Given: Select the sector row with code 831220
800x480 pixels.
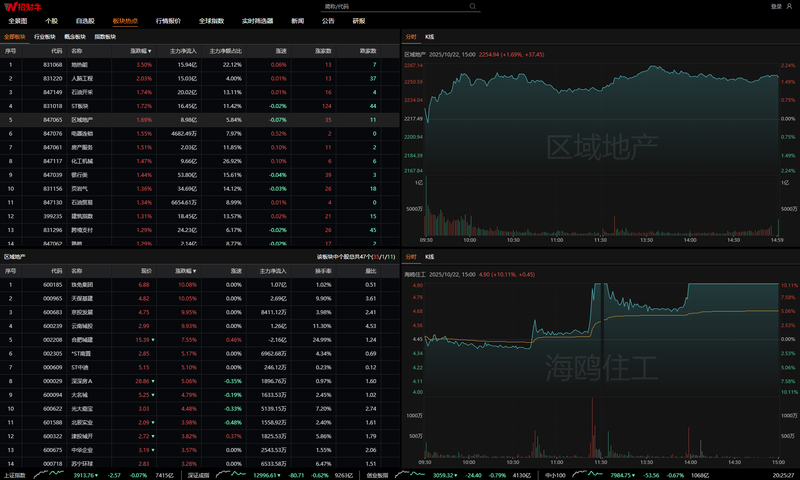Looking at the screenshot, I should (x=199, y=79).
